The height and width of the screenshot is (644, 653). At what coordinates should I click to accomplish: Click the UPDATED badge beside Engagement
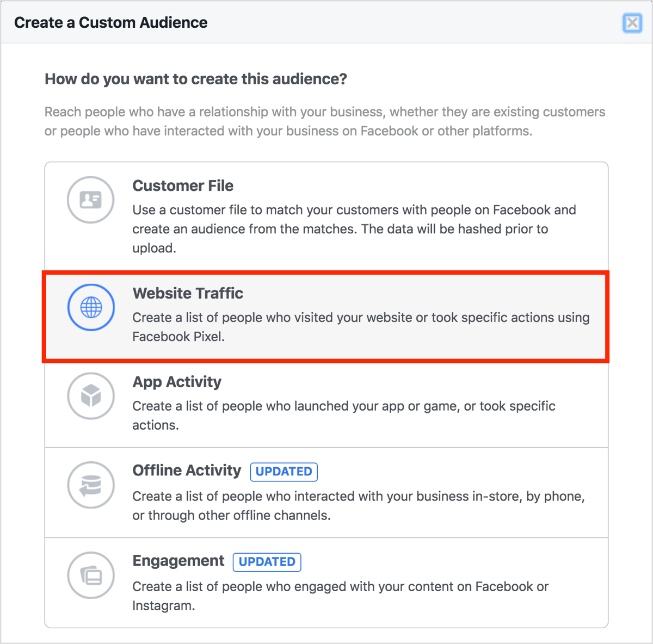click(x=267, y=562)
